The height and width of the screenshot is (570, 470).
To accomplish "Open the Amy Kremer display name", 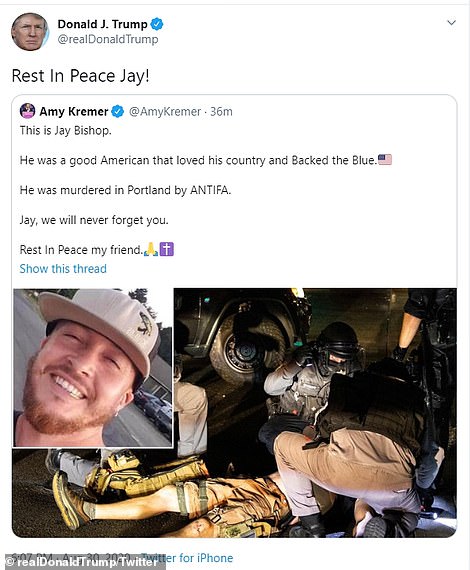I will coord(74,111).
